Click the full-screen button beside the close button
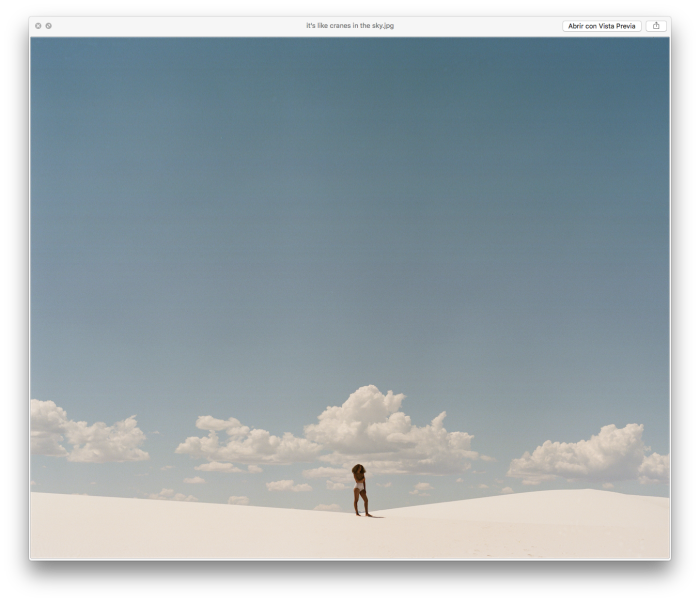Viewport: 700px width, 602px height. [48, 26]
